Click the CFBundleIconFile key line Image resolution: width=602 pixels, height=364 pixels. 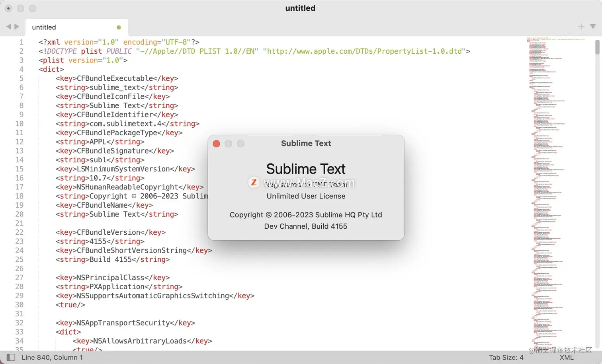tap(113, 96)
